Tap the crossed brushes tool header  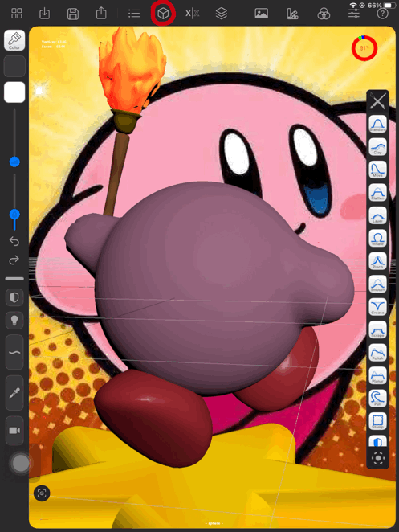tap(377, 100)
